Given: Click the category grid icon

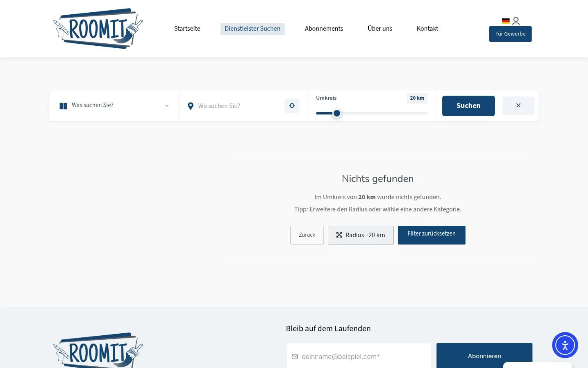Looking at the screenshot, I should coord(63,106).
